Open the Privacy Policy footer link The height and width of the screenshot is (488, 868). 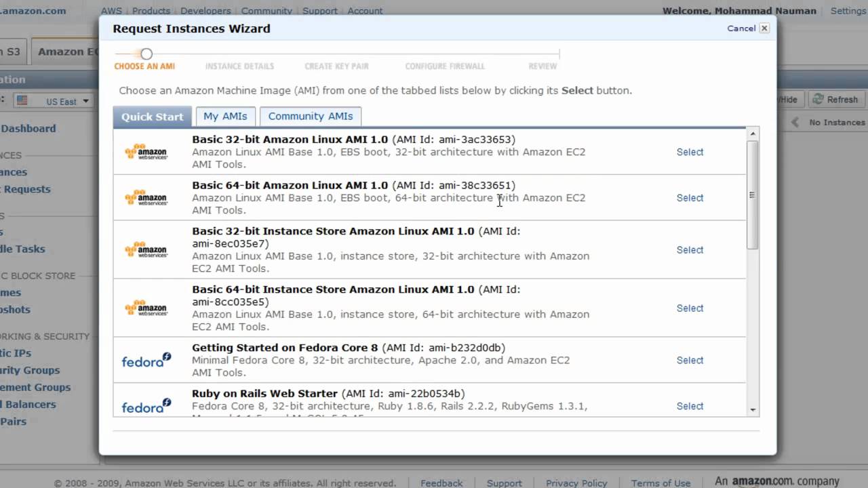(576, 483)
